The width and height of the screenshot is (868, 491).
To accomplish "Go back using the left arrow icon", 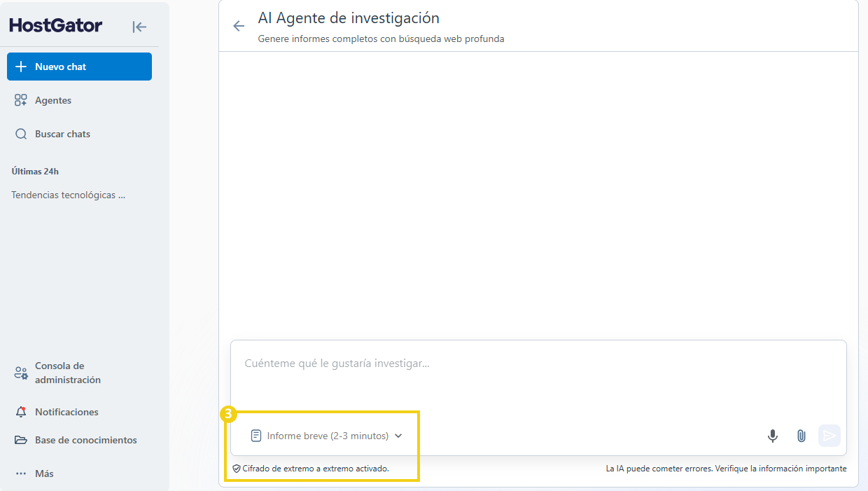I will pos(239,26).
